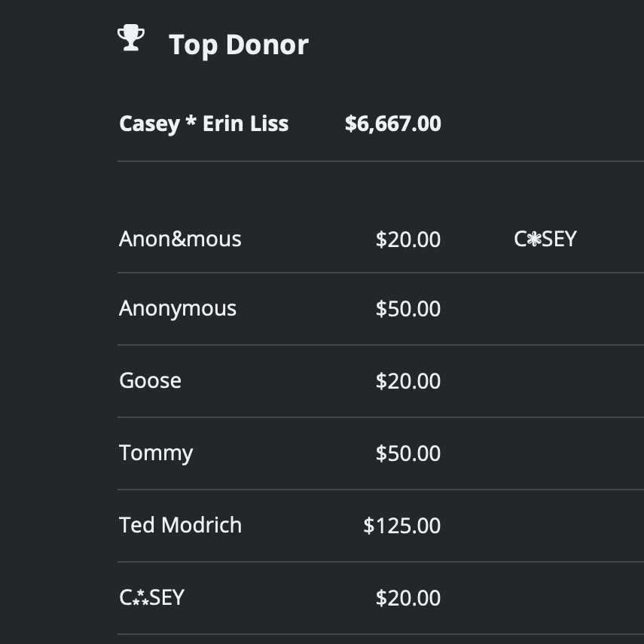
Task: Click the $6,667.00 top donation amount
Action: point(393,124)
